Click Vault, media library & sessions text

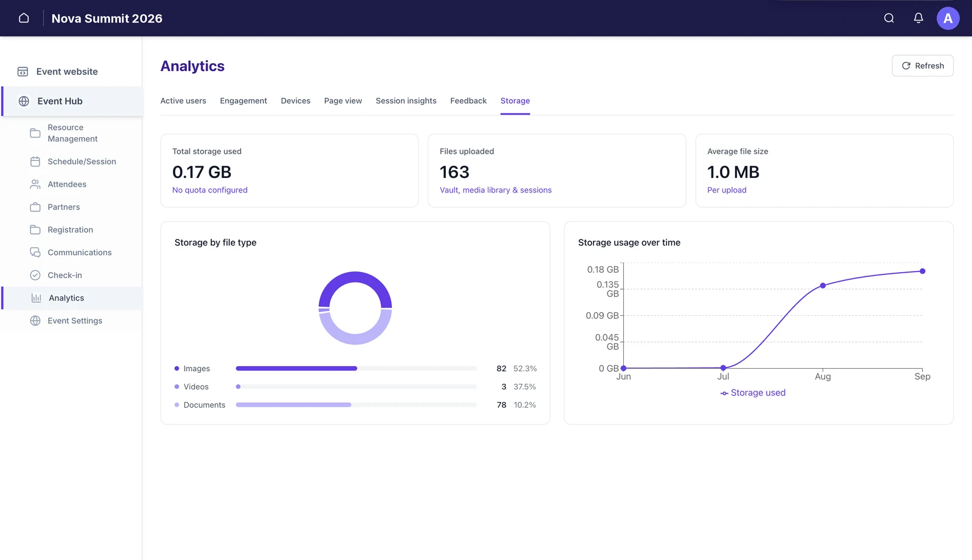tap(496, 190)
